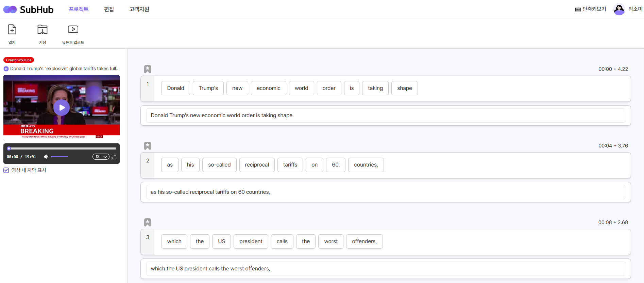The width and height of the screenshot is (644, 283).
Task: Click the SubHub logo
Action: [29, 10]
